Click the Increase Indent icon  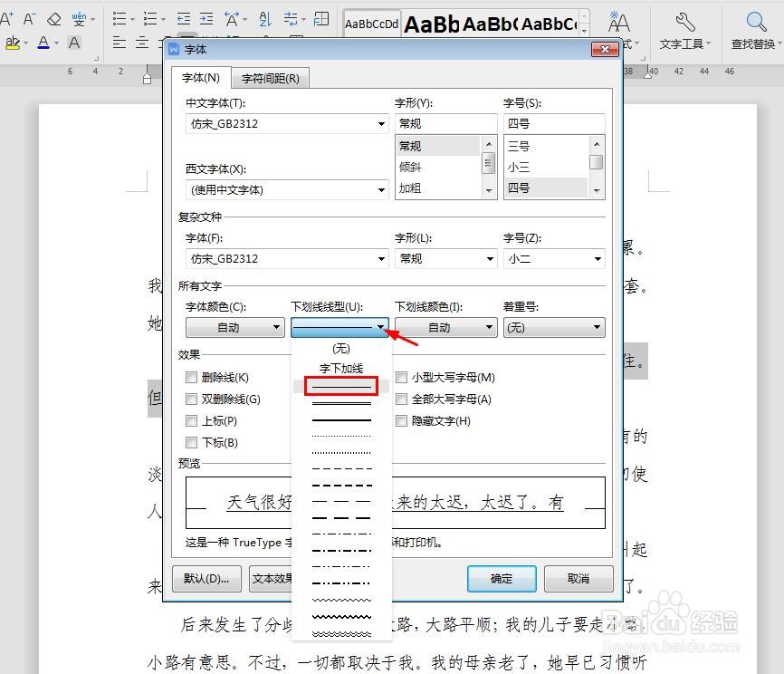point(206,19)
